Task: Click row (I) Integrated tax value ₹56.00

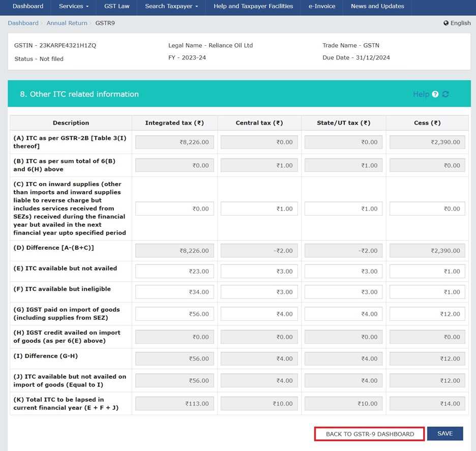Action: pyautogui.click(x=174, y=358)
